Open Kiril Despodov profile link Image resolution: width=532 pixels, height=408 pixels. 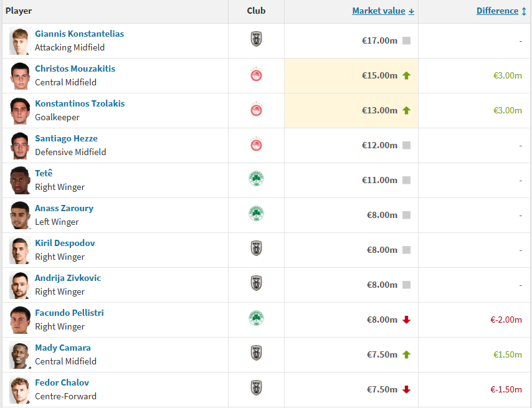click(x=65, y=243)
